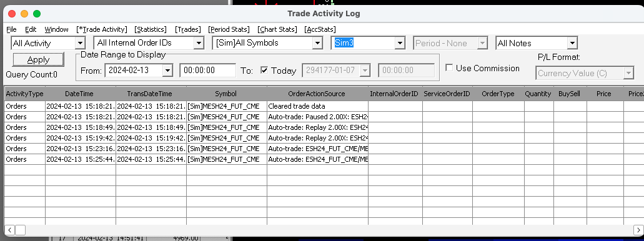Open the [AccStats] tab
This screenshot has height=241, width=644.
pyautogui.click(x=320, y=29)
